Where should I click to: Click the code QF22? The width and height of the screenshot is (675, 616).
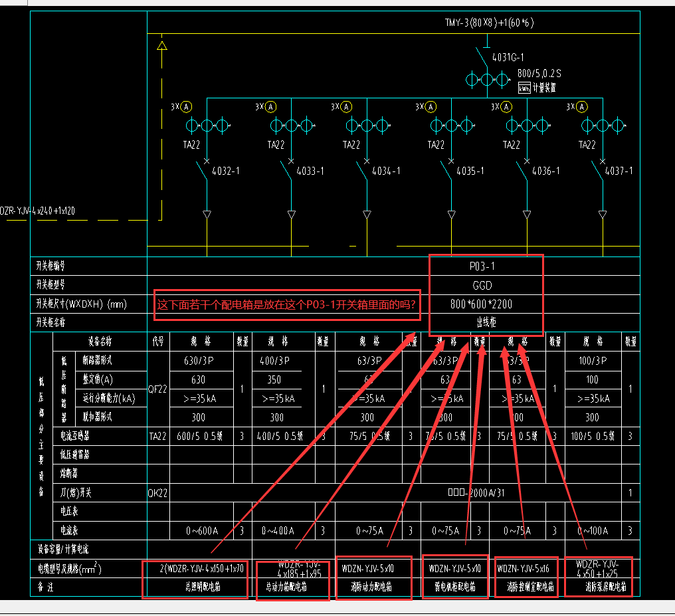click(x=157, y=389)
